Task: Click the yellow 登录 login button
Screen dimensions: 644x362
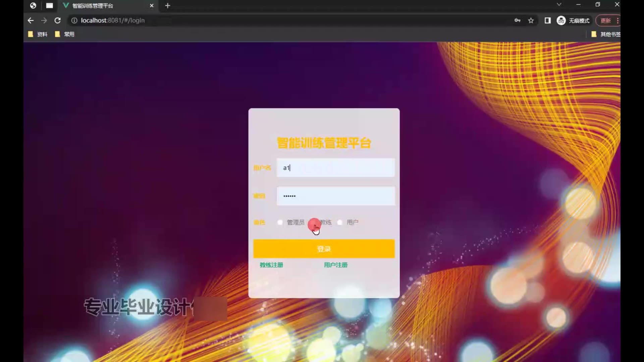Action: 324,249
